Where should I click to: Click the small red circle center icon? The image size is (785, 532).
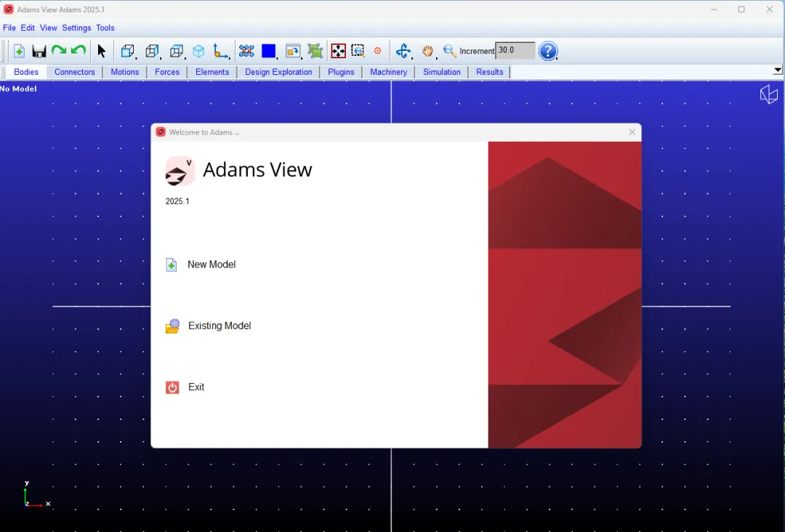(377, 51)
